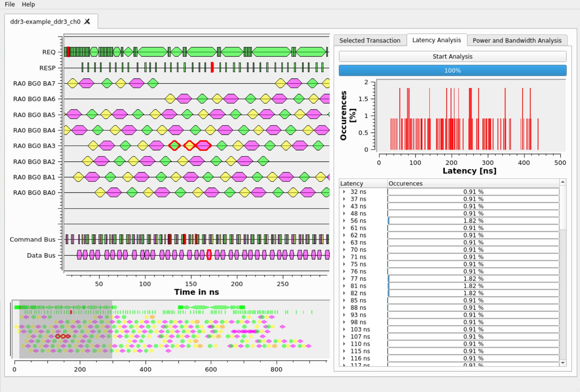Open the Help menu
This screenshot has height=392, width=580.
coord(28,4)
